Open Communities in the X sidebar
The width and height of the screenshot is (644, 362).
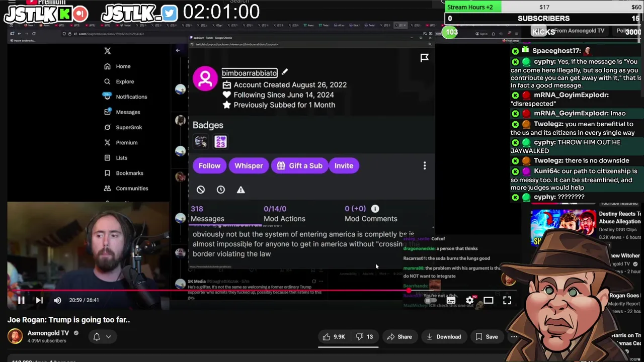pos(126,188)
